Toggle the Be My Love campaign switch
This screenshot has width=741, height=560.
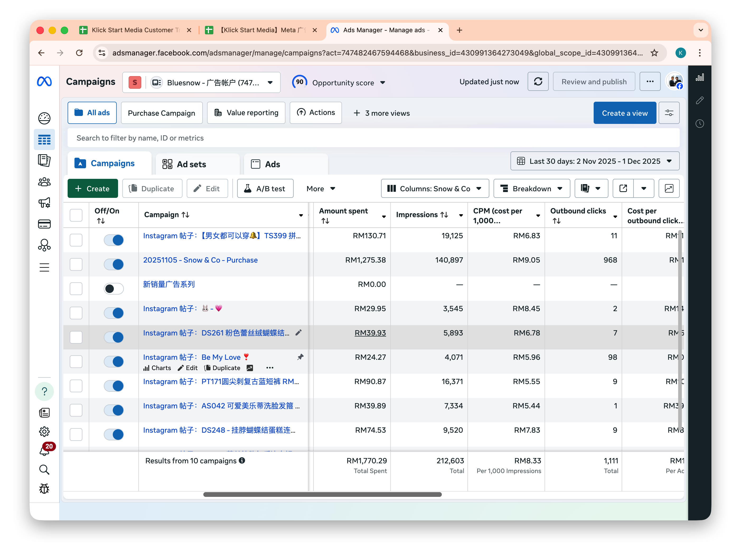pos(114,362)
